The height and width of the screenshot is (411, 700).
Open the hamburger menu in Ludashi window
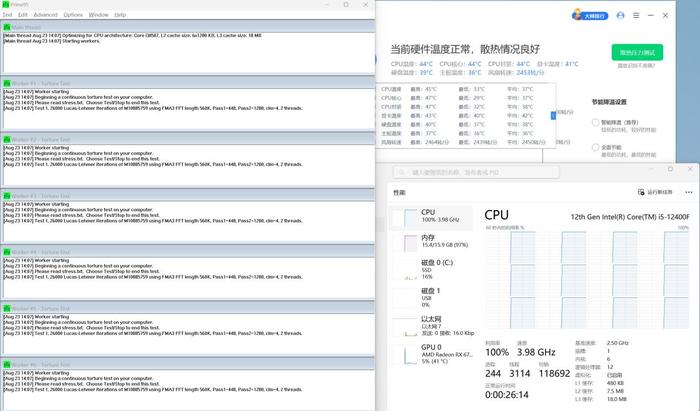click(636, 15)
